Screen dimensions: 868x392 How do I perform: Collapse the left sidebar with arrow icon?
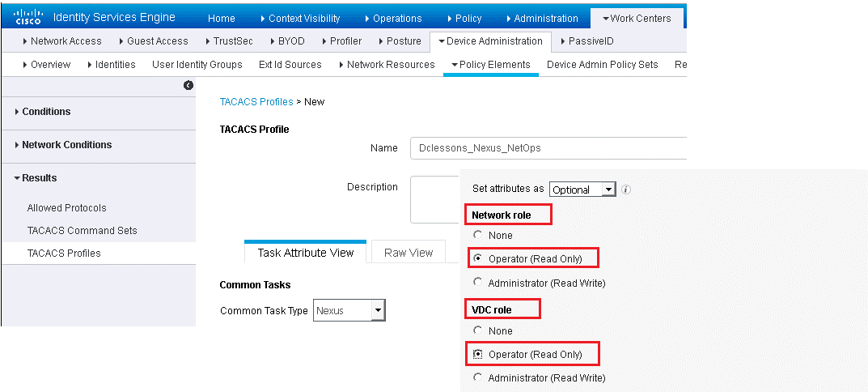188,85
